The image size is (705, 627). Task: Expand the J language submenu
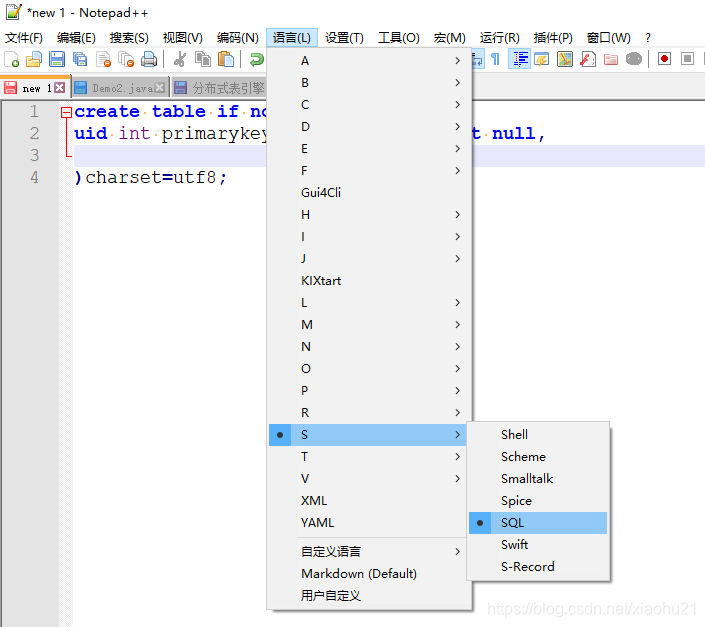coord(369,259)
